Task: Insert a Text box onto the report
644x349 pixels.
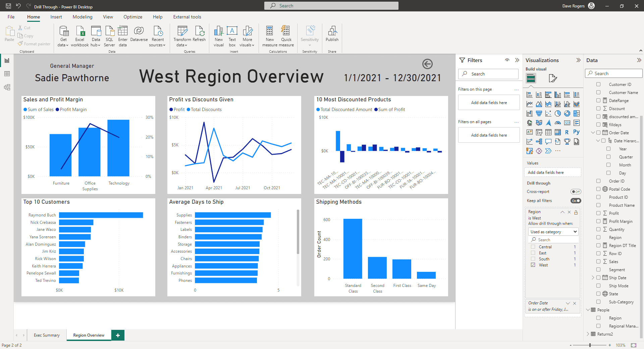Action: pos(232,35)
